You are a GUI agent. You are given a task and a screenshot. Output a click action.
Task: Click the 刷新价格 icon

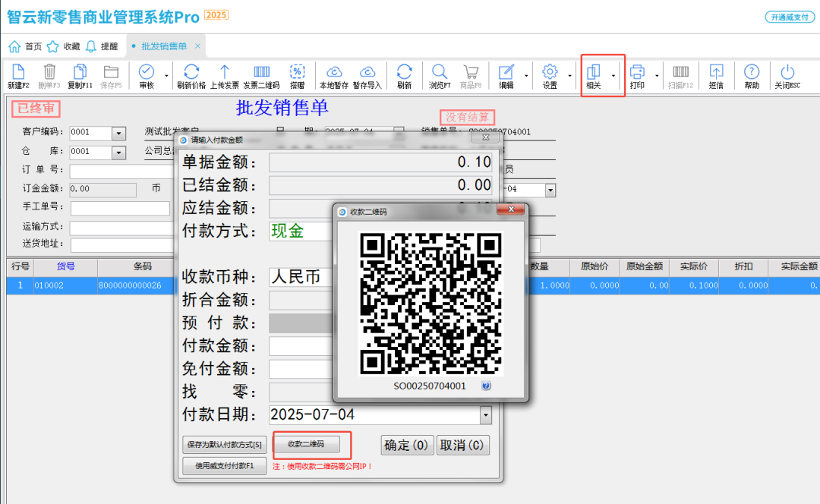point(191,71)
